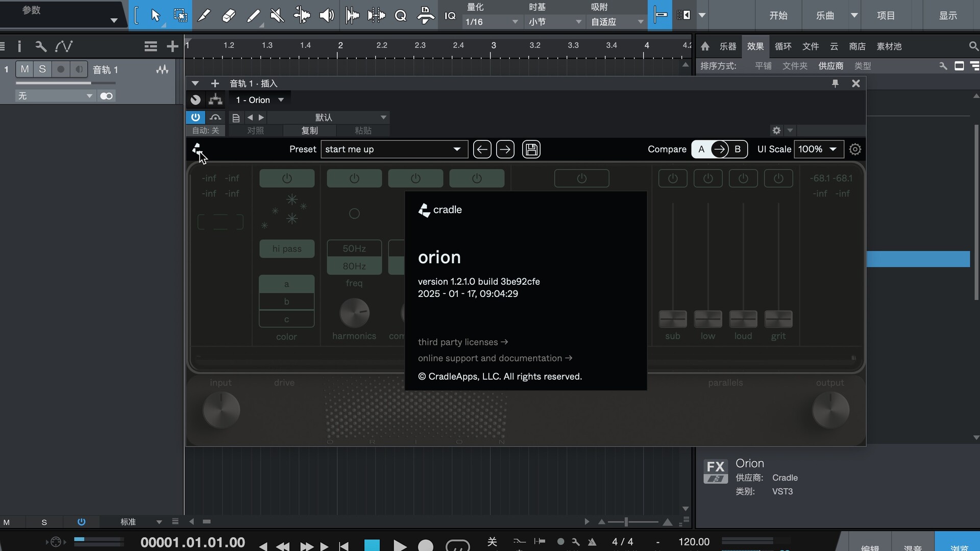Open the 默认 preset dropdown

(328, 117)
